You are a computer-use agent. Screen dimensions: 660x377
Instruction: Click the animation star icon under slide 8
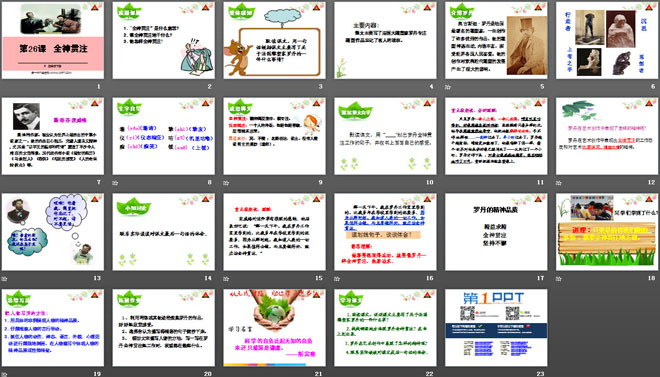pyautogui.click(x=115, y=183)
